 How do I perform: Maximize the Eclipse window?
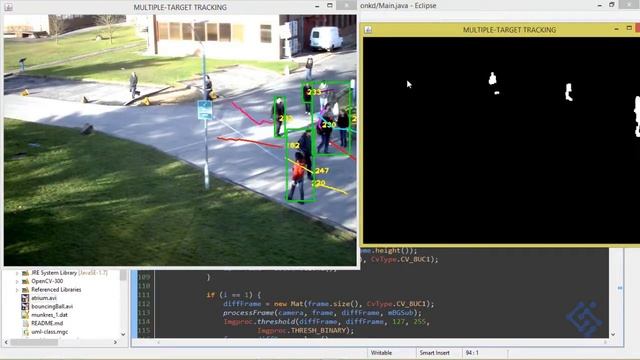tap(612, 5)
